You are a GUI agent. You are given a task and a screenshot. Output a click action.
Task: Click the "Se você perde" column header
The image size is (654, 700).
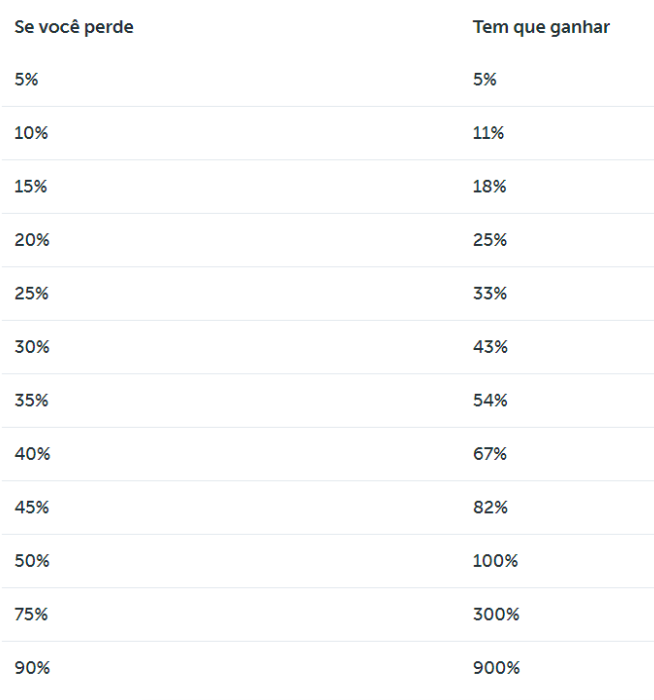(74, 27)
